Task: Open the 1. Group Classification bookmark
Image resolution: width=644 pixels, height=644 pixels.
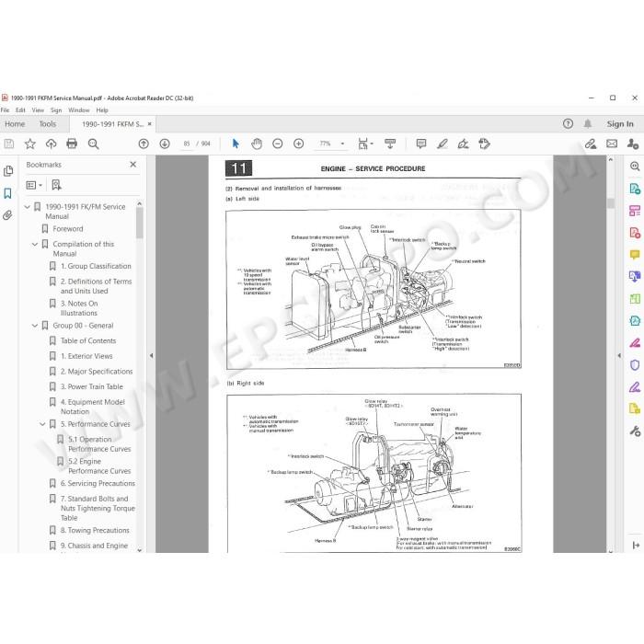Action: (x=96, y=266)
